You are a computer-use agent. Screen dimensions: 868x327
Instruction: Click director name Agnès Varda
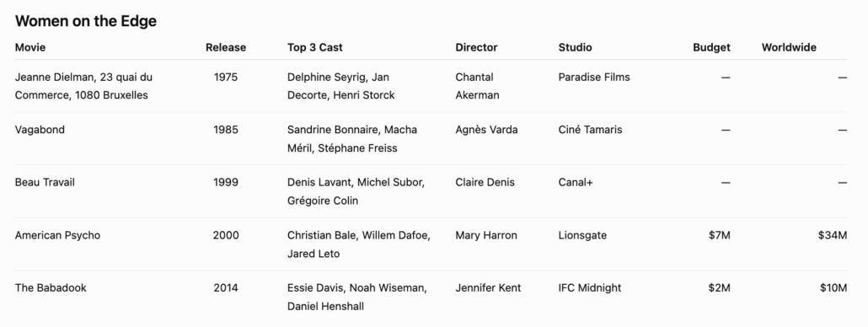coord(486,130)
